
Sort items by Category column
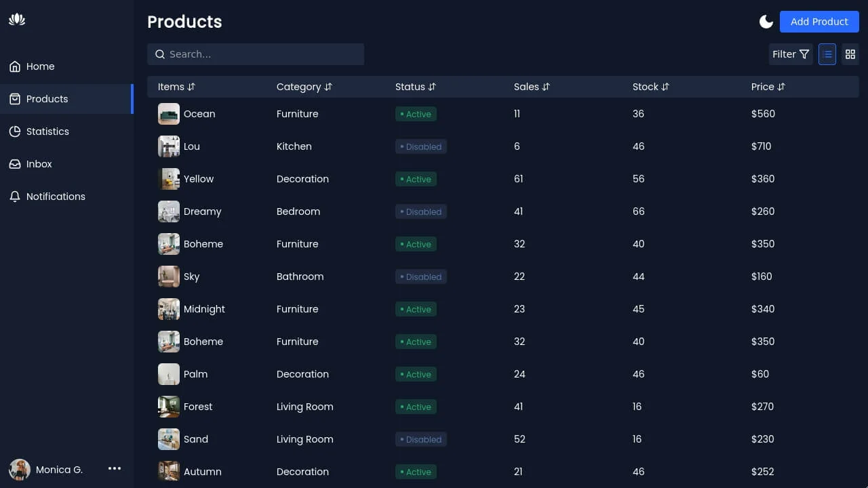[328, 87]
